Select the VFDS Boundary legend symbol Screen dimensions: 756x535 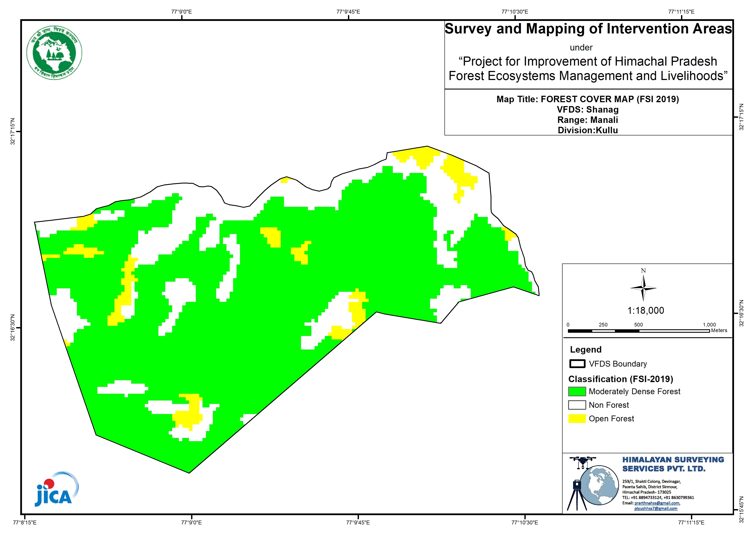(x=577, y=364)
